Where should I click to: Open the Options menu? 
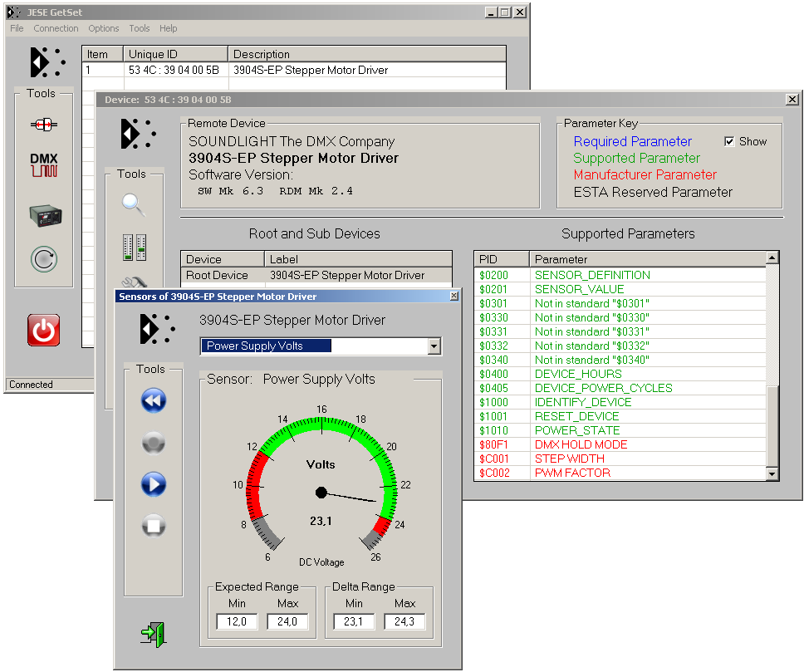point(104,28)
